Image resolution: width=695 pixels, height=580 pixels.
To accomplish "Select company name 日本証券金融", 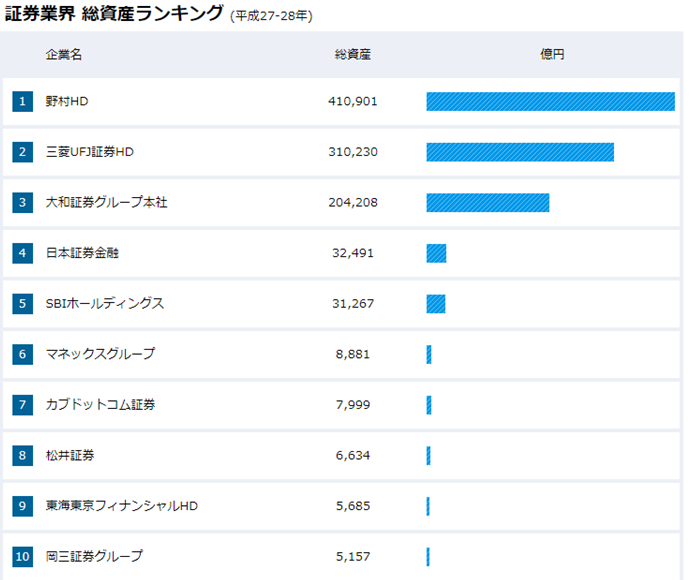I will tap(82, 253).
